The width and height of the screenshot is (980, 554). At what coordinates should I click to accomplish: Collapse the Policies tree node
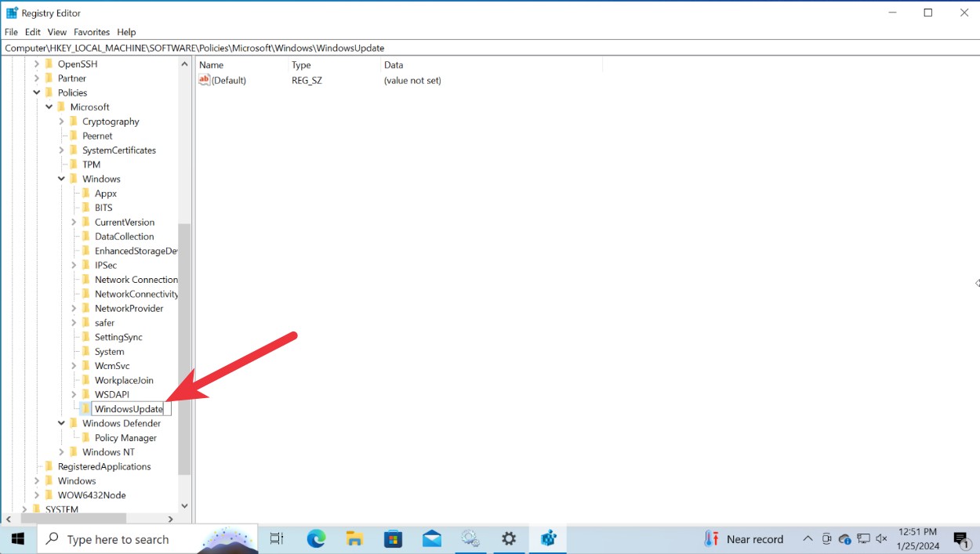tap(36, 92)
